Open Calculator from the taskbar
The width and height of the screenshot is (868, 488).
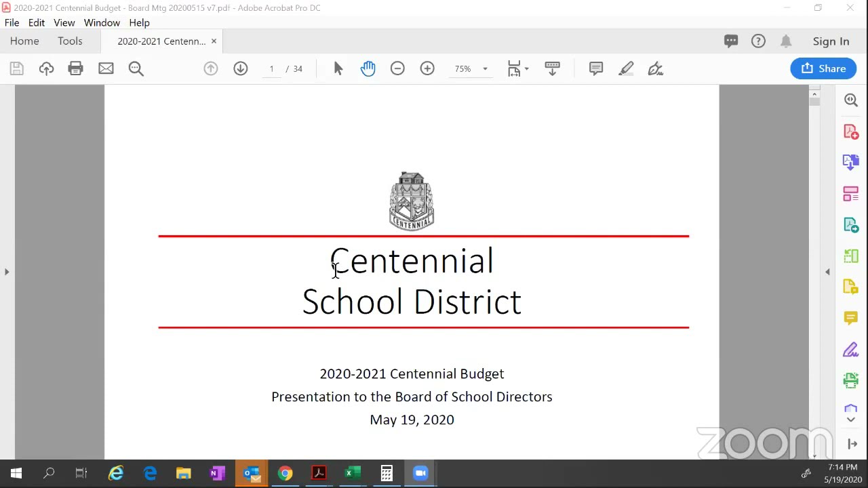387,473
